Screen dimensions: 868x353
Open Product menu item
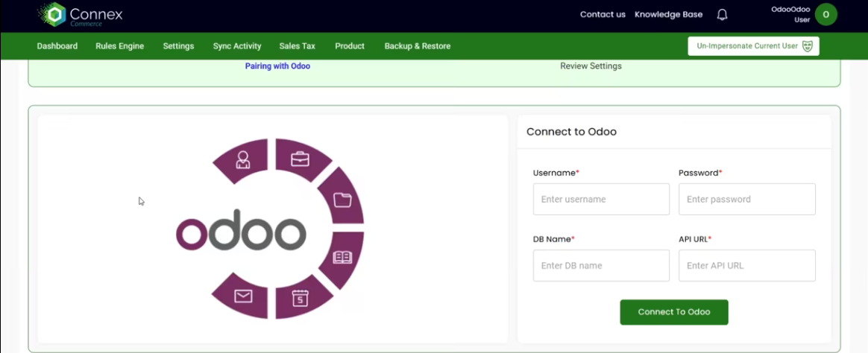click(x=349, y=46)
